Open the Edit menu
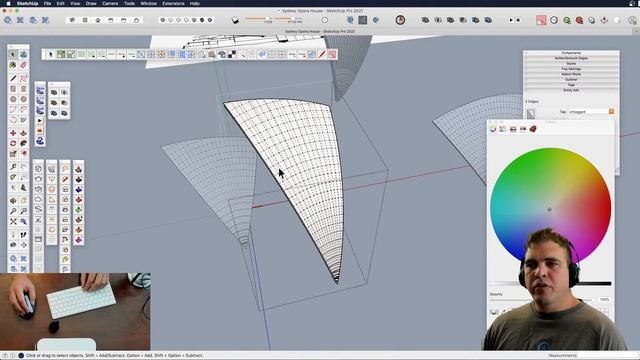Image resolution: width=640 pixels, height=360 pixels. point(60,3)
